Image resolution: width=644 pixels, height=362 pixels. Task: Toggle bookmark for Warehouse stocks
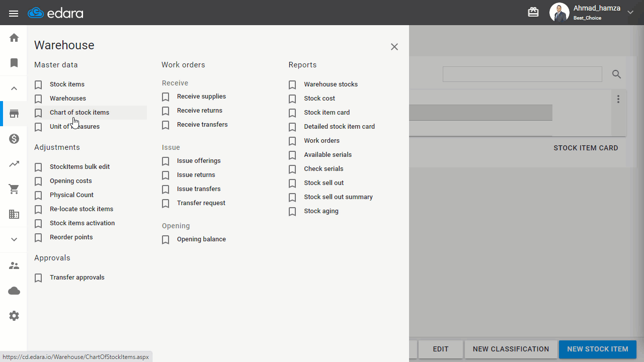[x=292, y=84]
